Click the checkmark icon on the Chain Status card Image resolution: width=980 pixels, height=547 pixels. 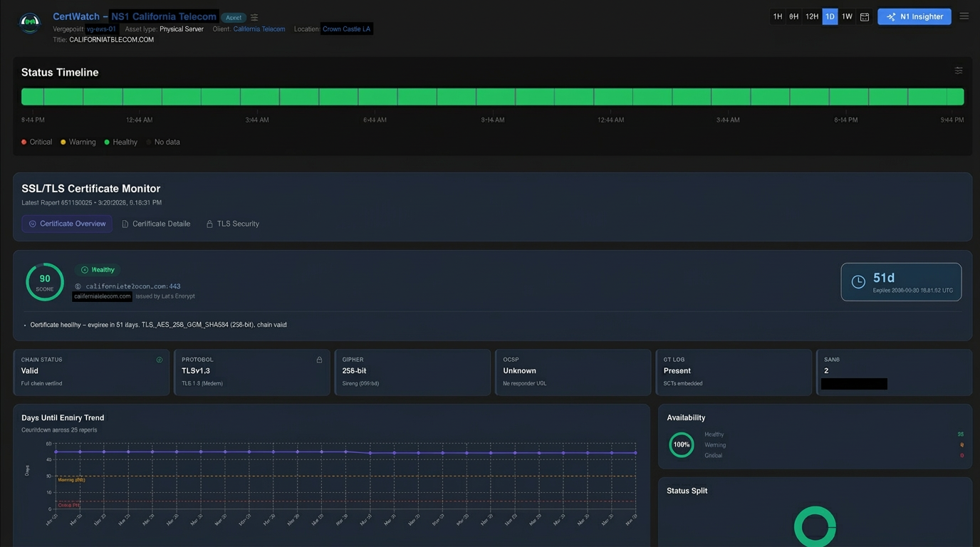pyautogui.click(x=159, y=360)
